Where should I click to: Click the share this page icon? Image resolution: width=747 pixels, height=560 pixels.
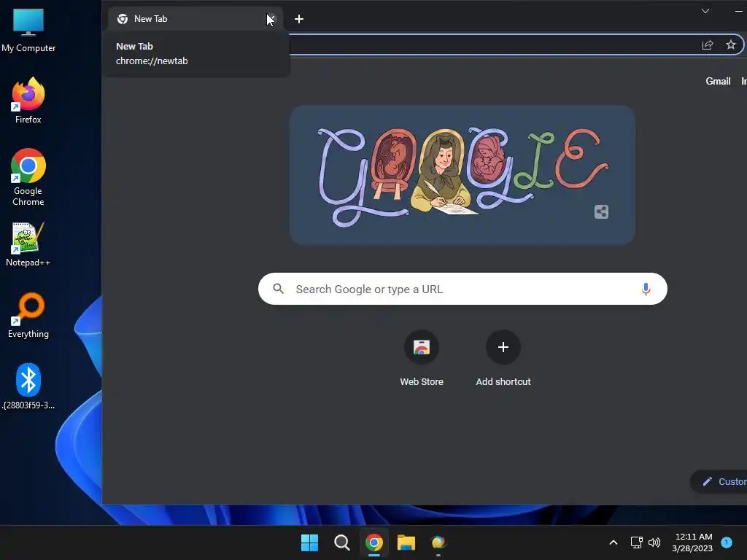point(708,44)
